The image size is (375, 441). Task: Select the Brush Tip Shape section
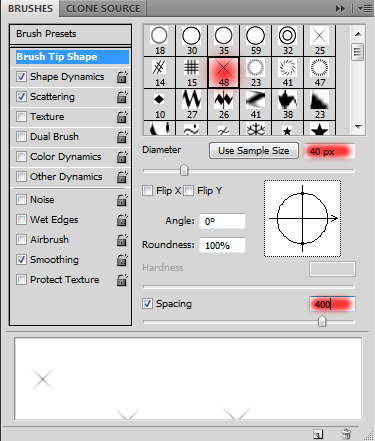point(72,57)
